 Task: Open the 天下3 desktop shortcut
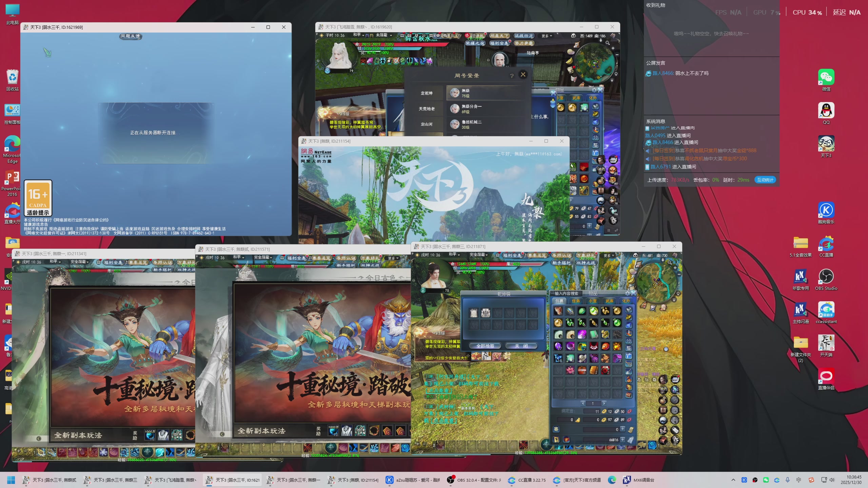pyautogui.click(x=826, y=144)
